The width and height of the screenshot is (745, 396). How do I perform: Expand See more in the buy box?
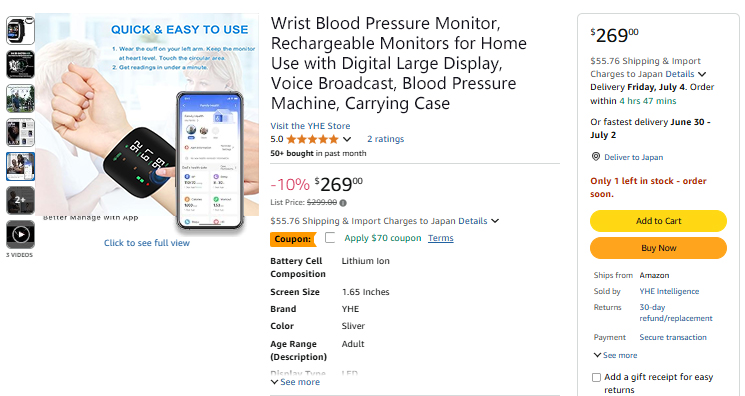[x=615, y=355]
